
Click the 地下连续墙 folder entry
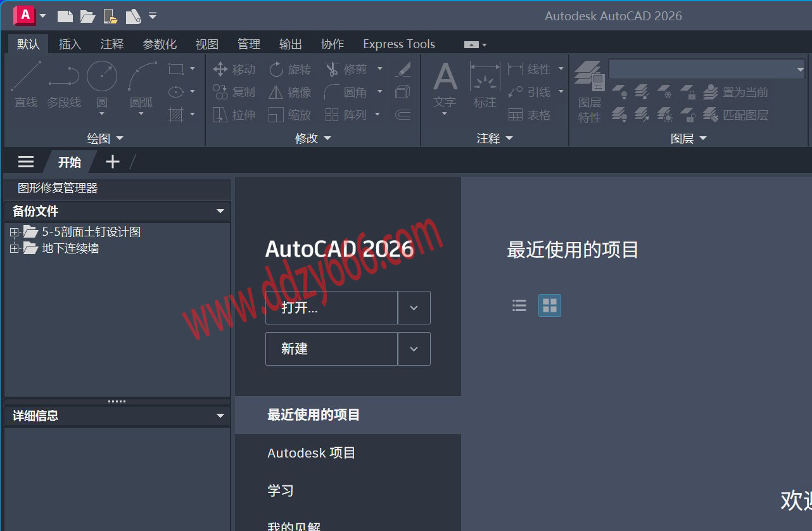(61, 248)
